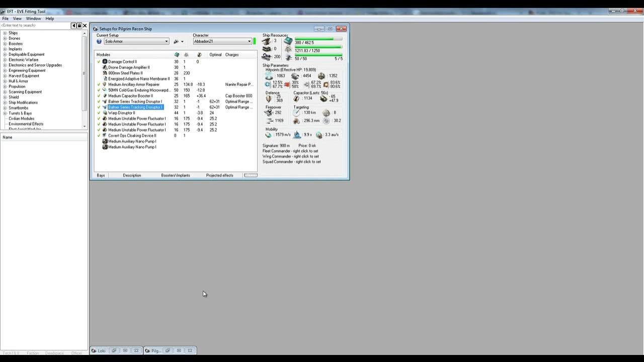The image size is (644, 362).
Task: Toggle the Damage Control II active checkmark
Action: [x=99, y=62]
